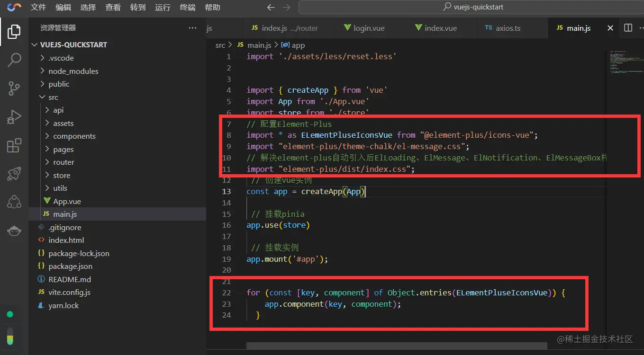Open the 查看 menu
The image size is (644, 355).
[113, 7]
